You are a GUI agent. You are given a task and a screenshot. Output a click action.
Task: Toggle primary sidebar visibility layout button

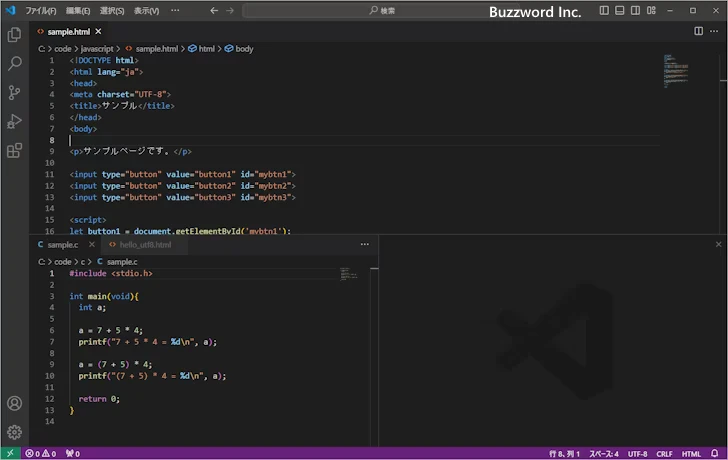click(604, 10)
